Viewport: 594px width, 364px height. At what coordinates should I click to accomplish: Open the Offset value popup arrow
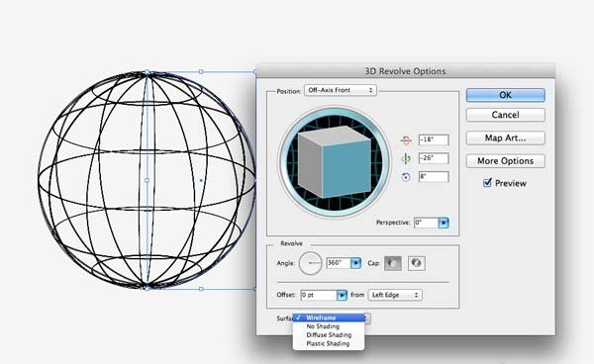click(x=342, y=295)
